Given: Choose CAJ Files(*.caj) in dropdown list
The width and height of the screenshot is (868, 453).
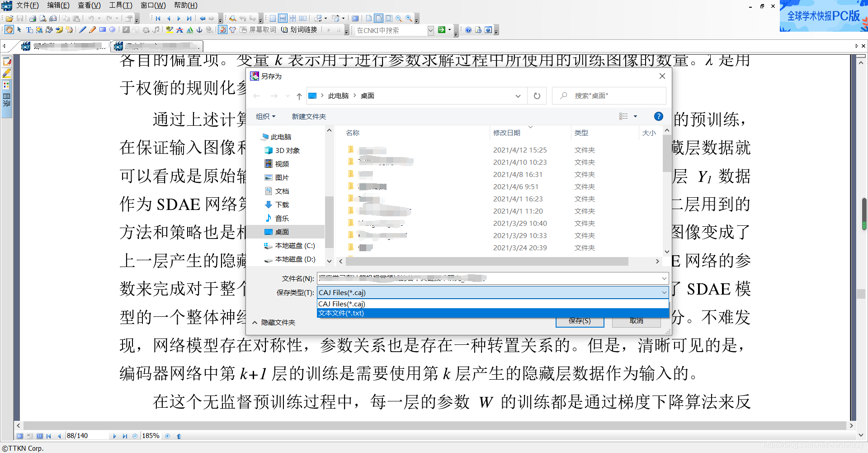Looking at the screenshot, I should click(493, 304).
